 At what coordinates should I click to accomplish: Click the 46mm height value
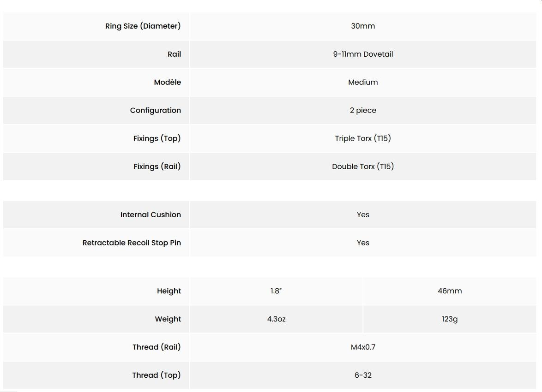pos(450,291)
